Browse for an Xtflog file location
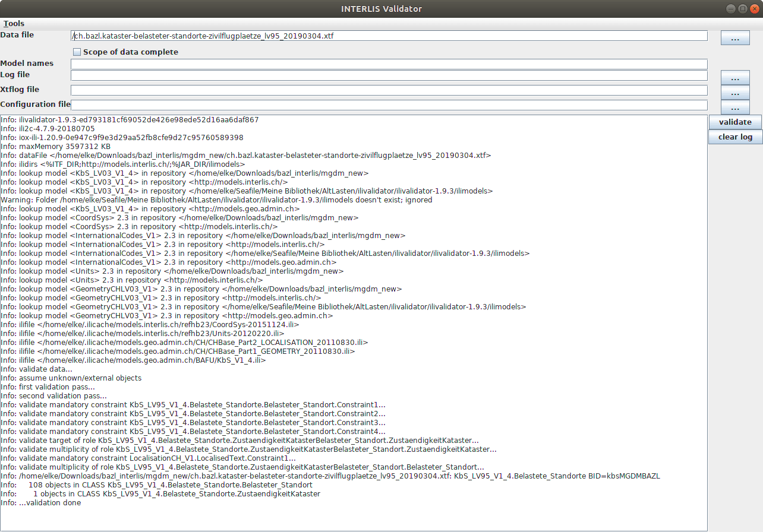The image size is (763, 532). 735,93
